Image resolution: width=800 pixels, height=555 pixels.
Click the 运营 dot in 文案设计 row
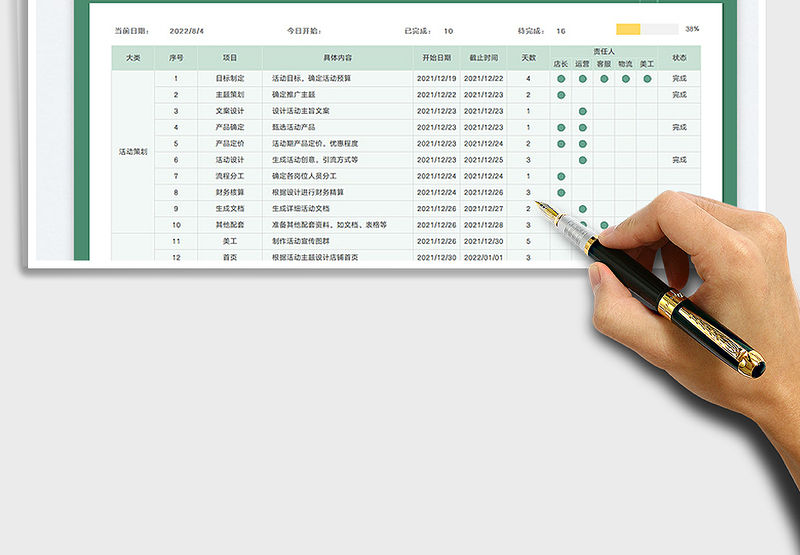(583, 111)
